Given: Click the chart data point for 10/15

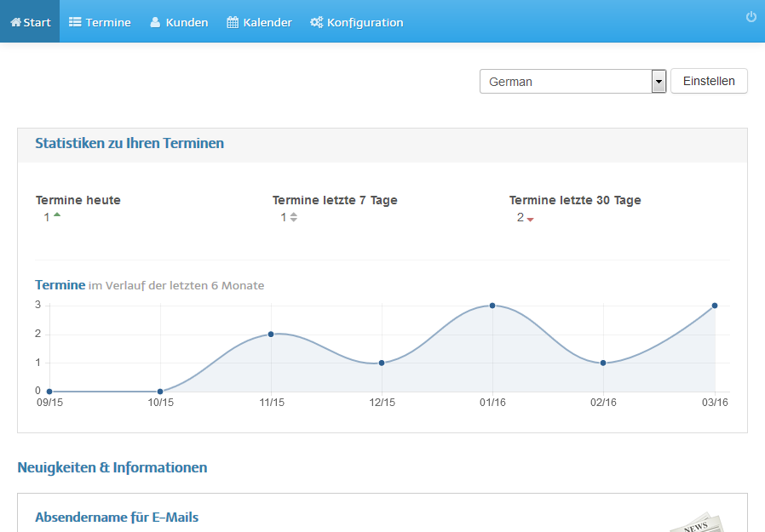Looking at the screenshot, I should point(160,392).
